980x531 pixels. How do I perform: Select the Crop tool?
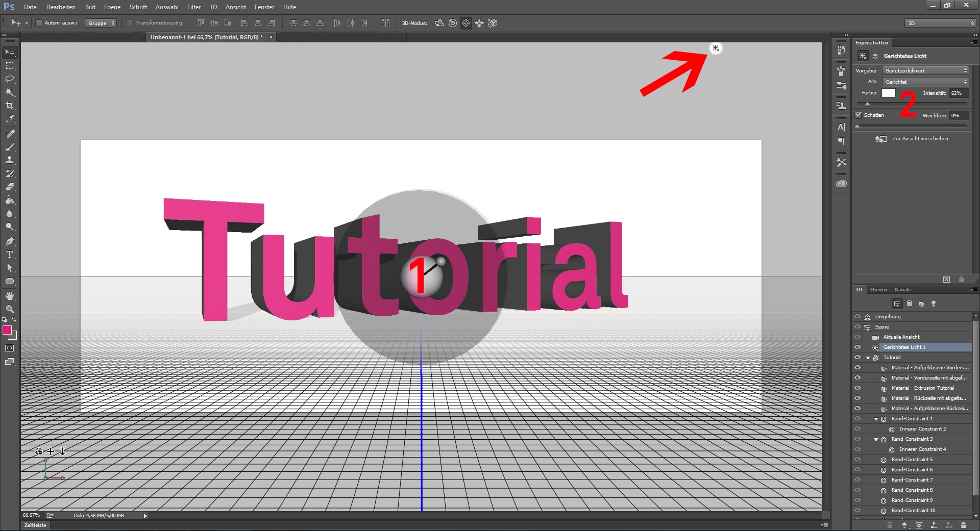(10, 106)
